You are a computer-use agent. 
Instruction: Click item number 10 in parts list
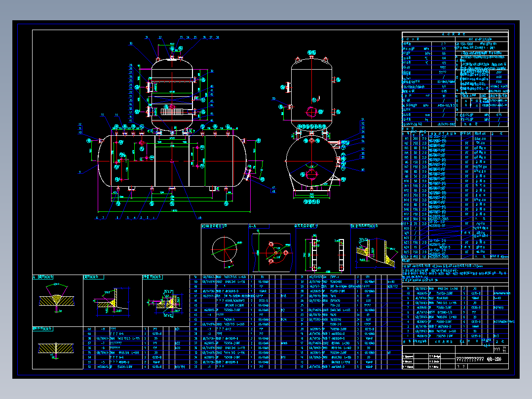tap(408, 293)
